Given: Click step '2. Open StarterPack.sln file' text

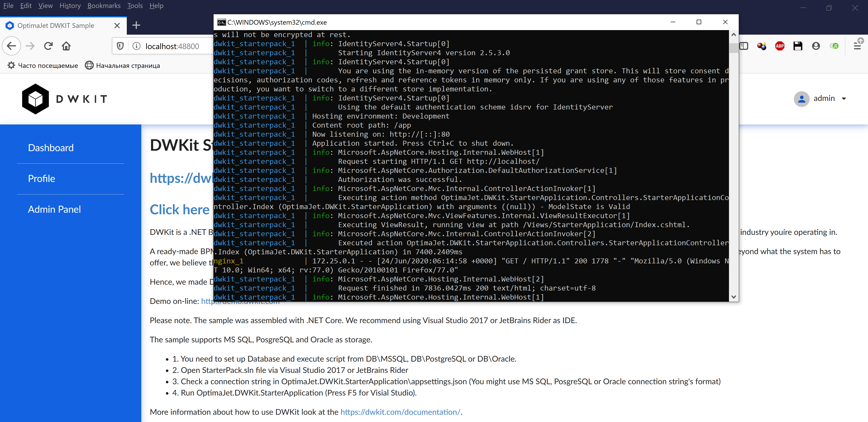Looking at the screenshot, I should 290,370.
